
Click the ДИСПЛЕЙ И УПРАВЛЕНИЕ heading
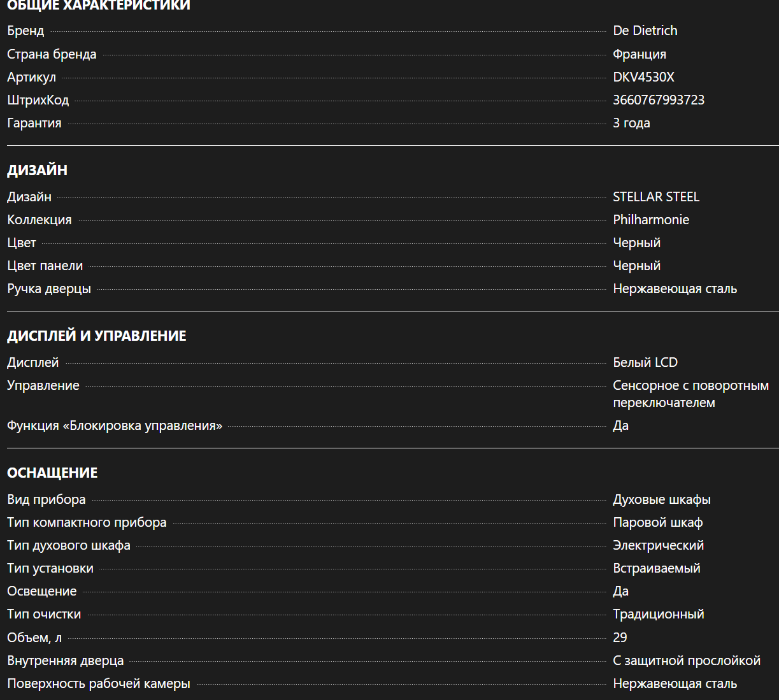96,336
